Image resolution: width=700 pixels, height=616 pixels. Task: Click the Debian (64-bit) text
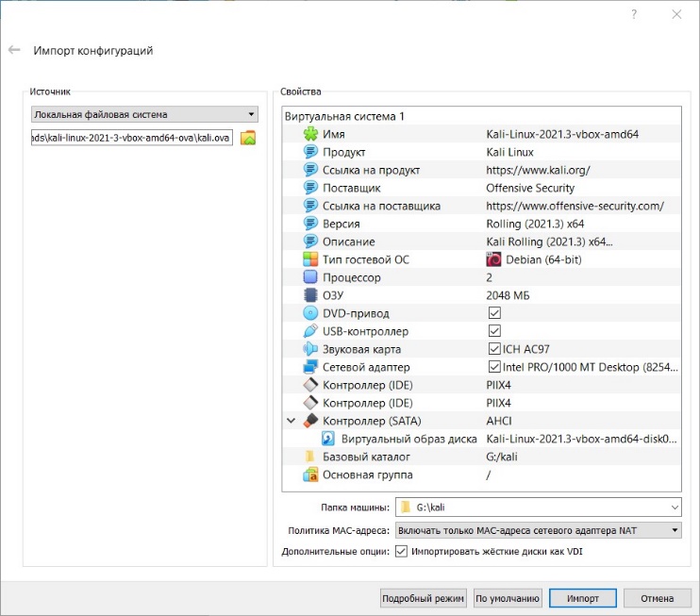click(x=543, y=259)
